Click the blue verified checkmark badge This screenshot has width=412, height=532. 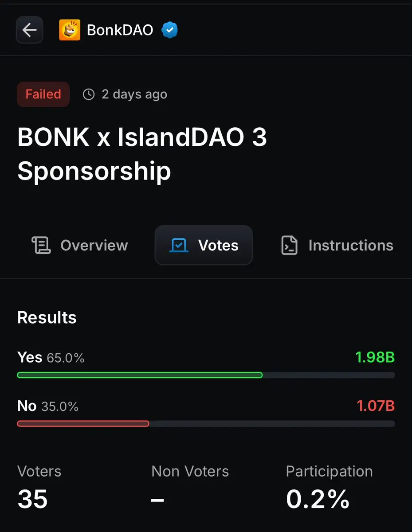[x=169, y=30]
